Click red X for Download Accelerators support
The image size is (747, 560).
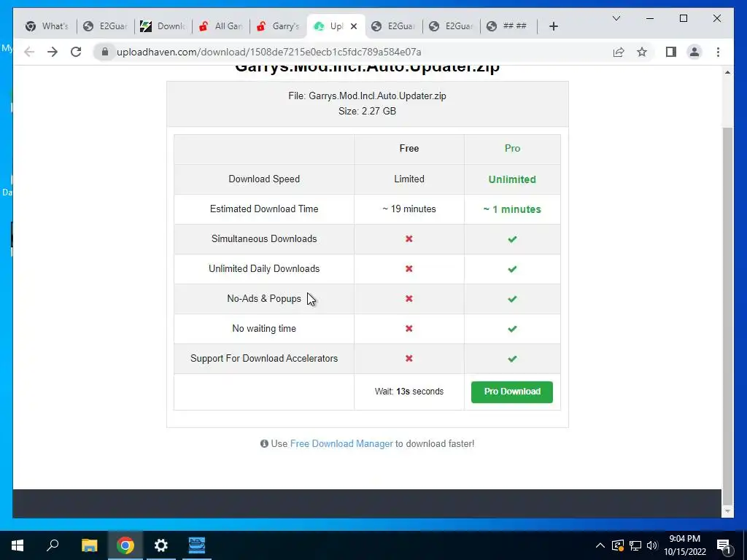(x=409, y=359)
